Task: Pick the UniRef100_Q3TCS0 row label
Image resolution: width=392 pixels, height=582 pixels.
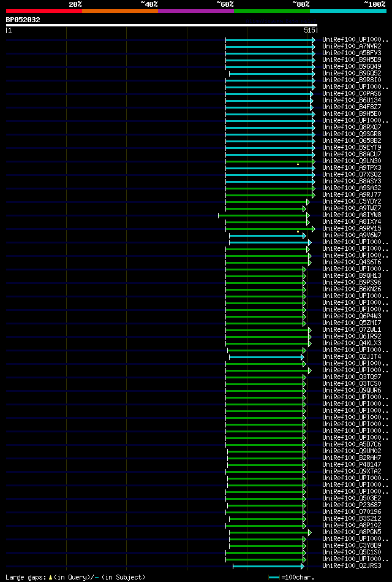Action: 352,384
